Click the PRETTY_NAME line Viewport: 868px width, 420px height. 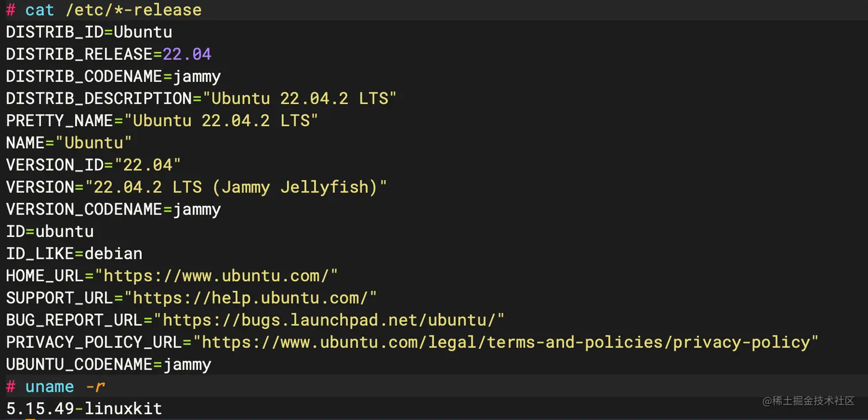162,120
